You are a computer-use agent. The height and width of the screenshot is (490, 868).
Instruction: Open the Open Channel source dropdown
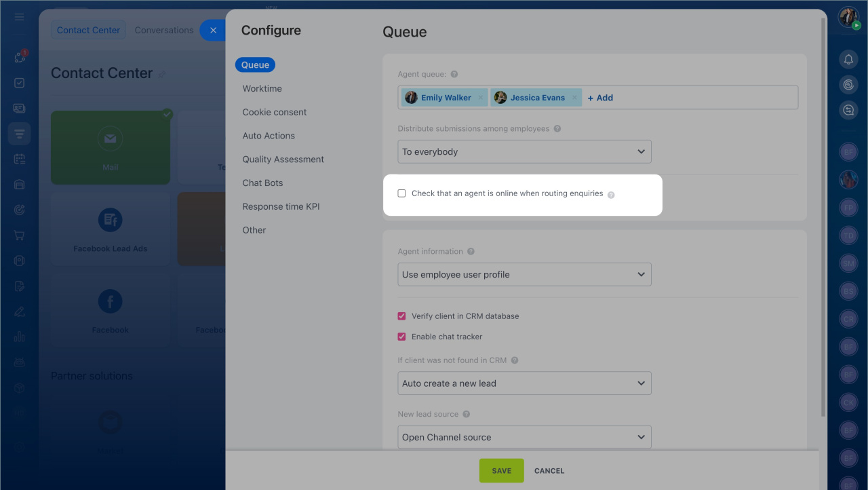524,438
